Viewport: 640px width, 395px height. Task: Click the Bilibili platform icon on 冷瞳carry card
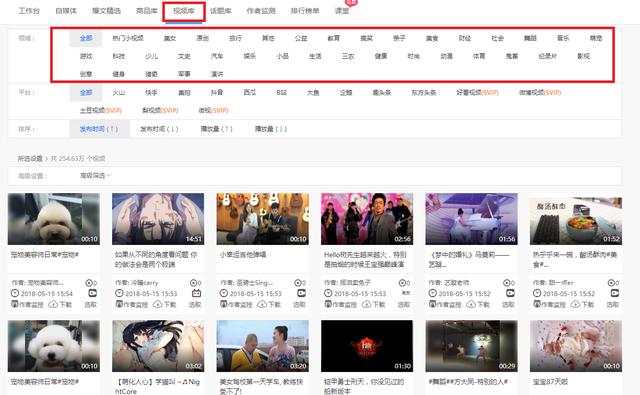click(197, 293)
